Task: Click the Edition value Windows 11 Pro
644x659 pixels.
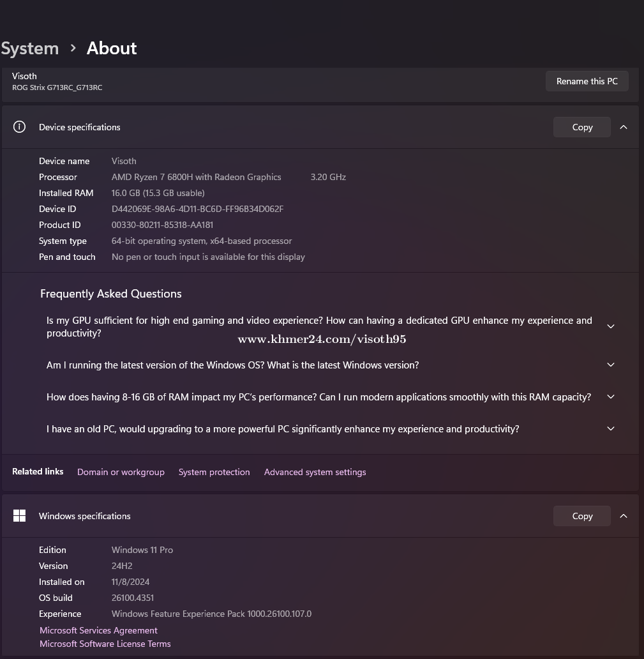Action: (x=142, y=550)
